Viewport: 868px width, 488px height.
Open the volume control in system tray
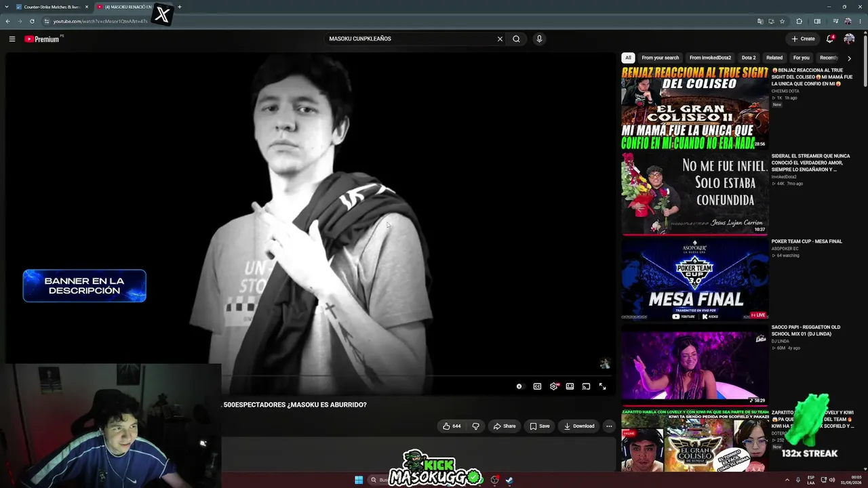[x=833, y=480]
